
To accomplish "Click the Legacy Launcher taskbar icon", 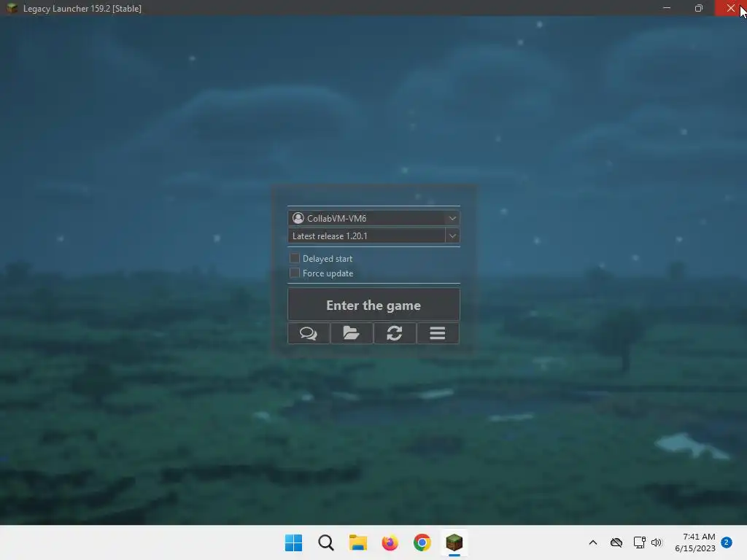I will 454,542.
